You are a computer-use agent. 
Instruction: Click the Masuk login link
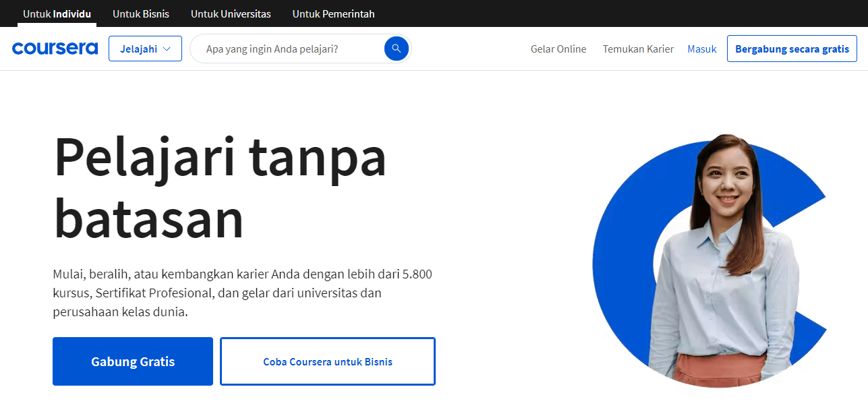coord(701,49)
